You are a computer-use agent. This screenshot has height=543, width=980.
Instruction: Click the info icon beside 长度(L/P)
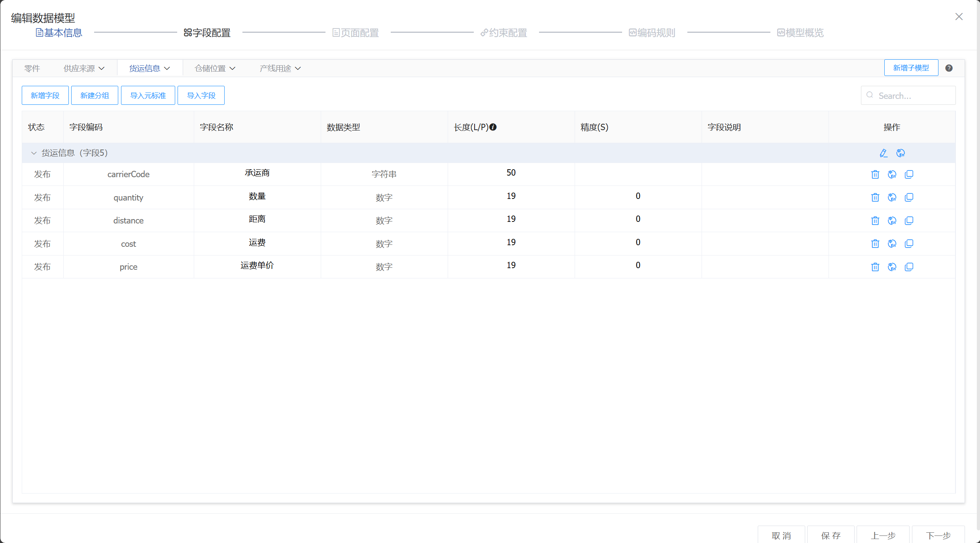(x=493, y=127)
